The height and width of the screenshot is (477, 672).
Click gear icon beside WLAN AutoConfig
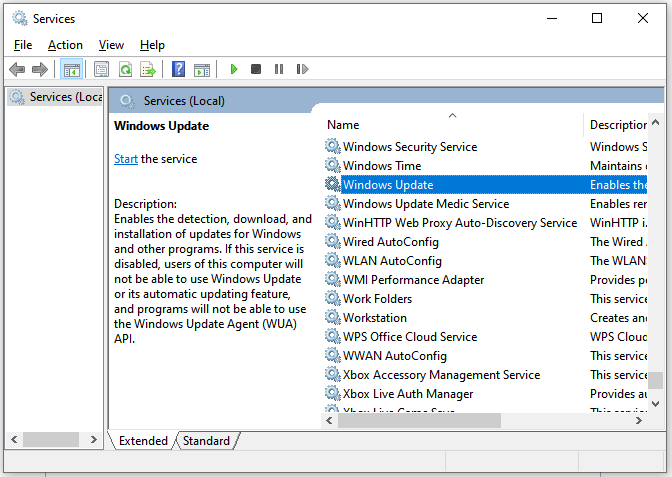(332, 260)
